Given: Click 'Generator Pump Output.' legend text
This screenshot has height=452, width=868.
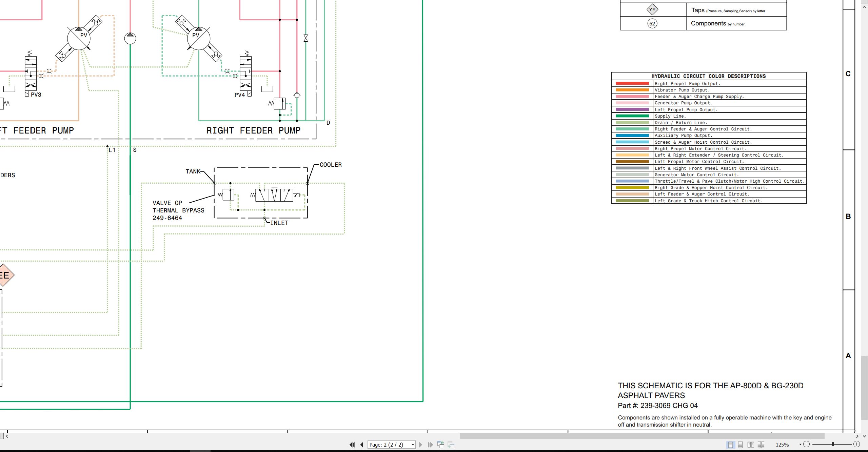Looking at the screenshot, I should 683,103.
